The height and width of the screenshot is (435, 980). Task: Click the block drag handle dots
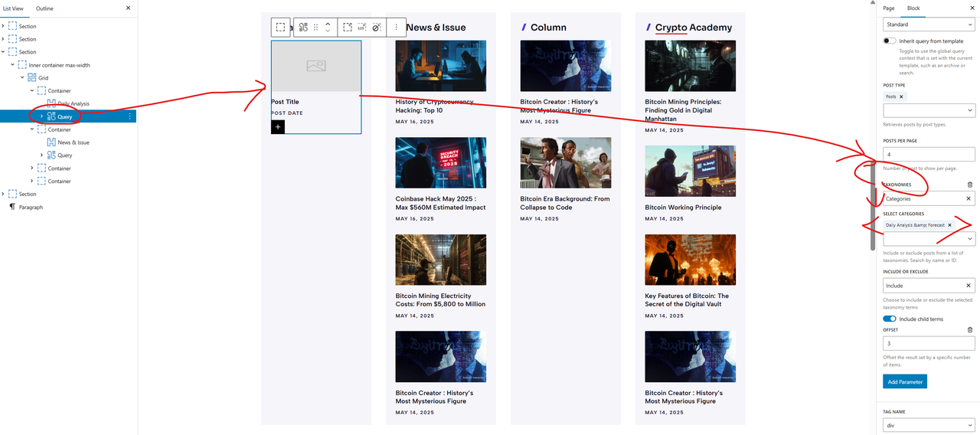point(315,27)
